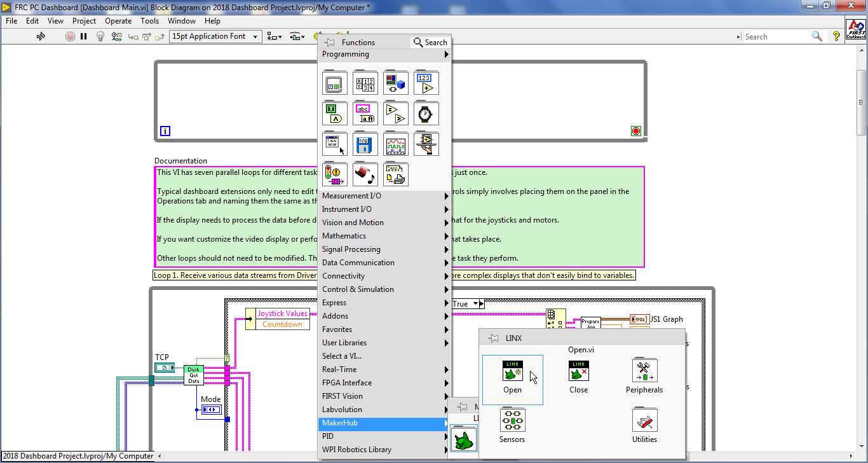Toggle Highlight Execution light bulb
Screen dimensions: 868x463
(100, 36)
